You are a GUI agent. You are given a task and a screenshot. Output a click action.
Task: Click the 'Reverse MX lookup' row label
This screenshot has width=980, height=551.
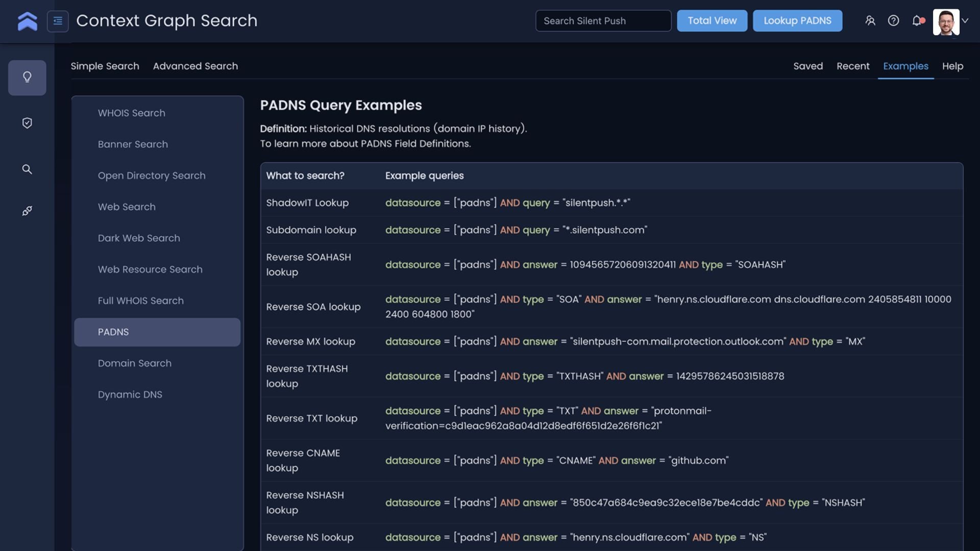click(x=310, y=342)
